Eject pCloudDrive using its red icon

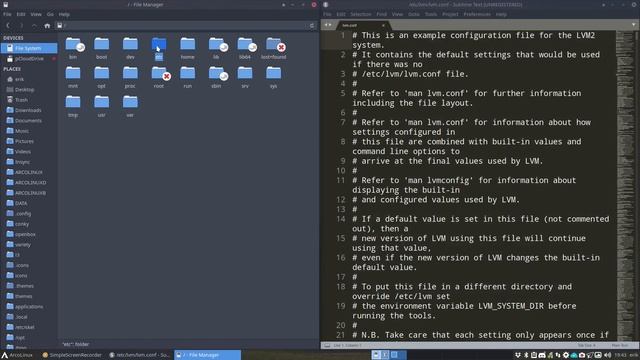tap(54, 59)
